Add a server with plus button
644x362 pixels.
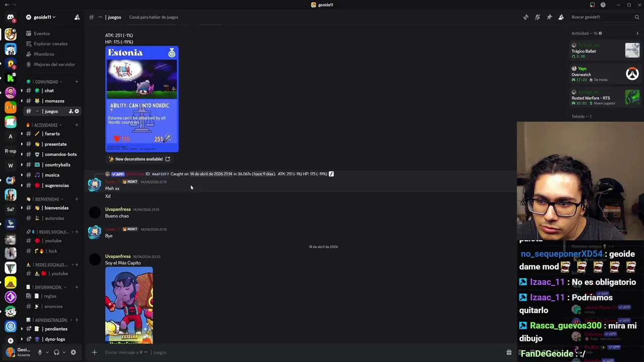pos(11,340)
